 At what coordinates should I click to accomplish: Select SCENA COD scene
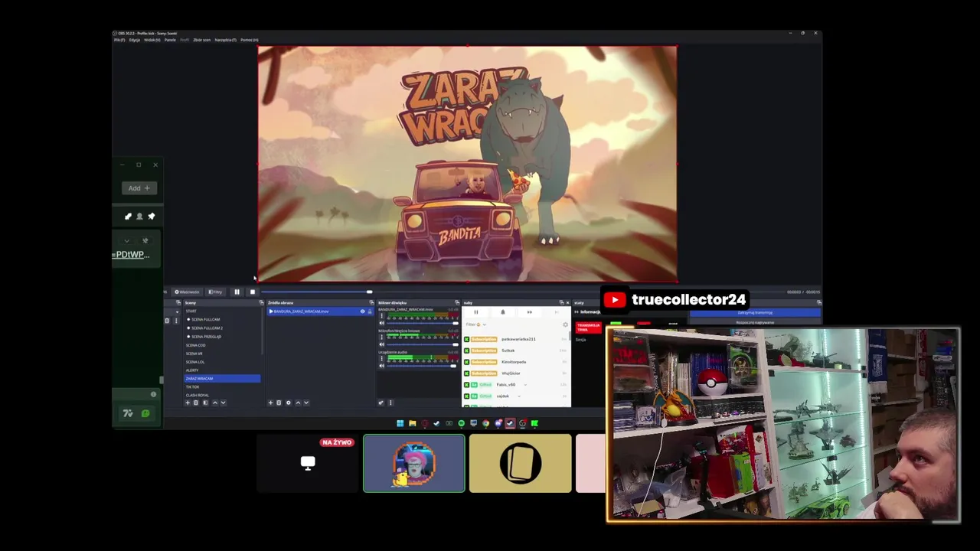coord(195,345)
